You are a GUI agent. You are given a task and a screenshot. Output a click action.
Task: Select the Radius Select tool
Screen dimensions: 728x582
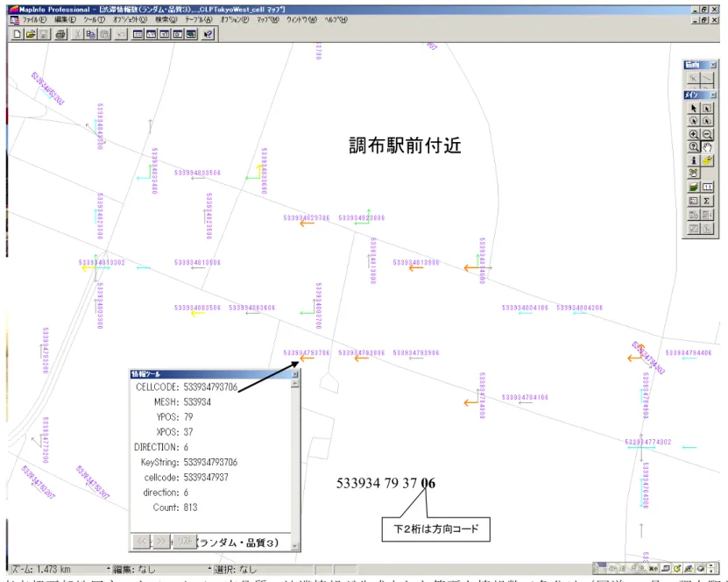click(x=693, y=121)
